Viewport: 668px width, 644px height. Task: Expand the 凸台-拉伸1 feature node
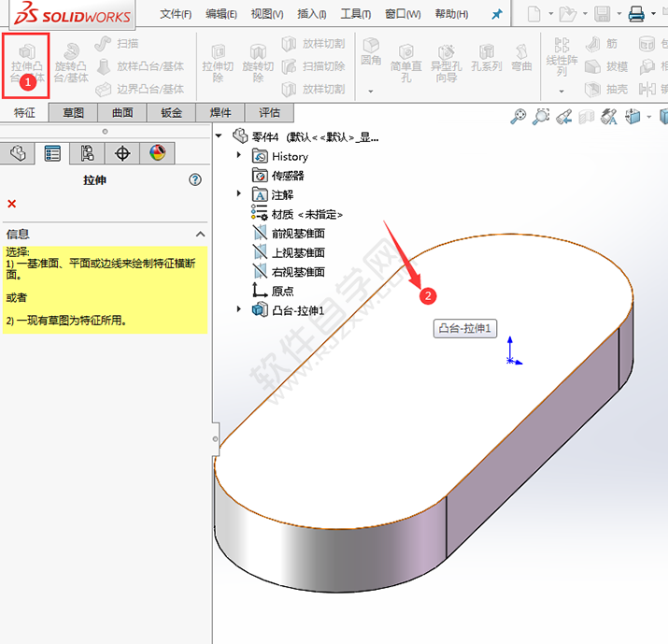pyautogui.click(x=239, y=309)
